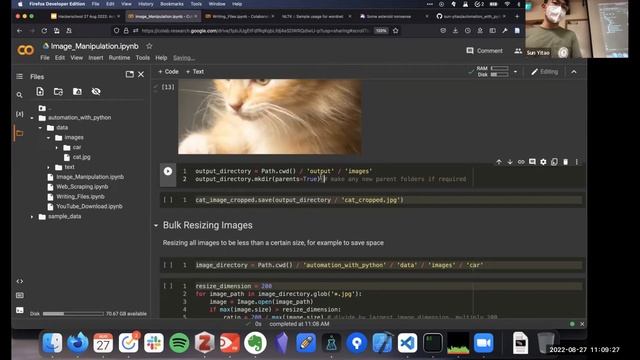Expand the car folder
640x360 pixels.
pyautogui.click(x=57, y=147)
